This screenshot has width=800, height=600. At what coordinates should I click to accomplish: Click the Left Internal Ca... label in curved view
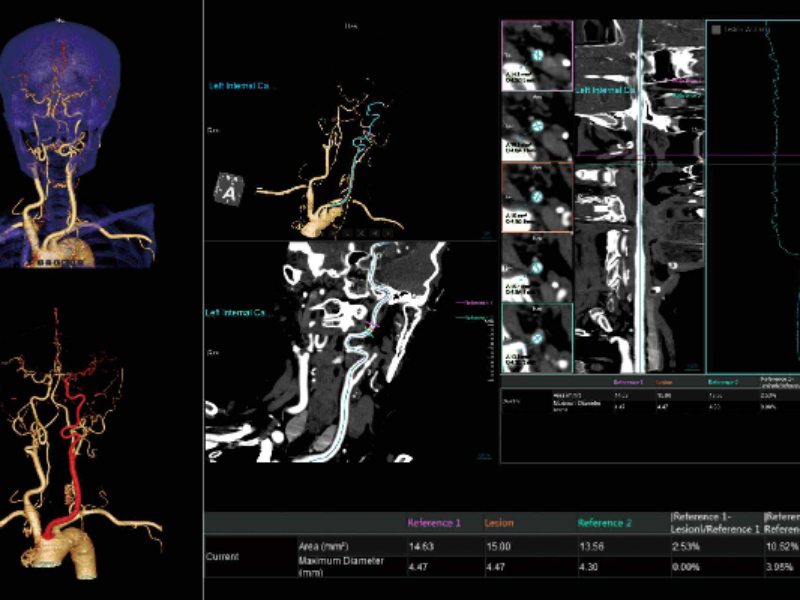tap(238, 315)
